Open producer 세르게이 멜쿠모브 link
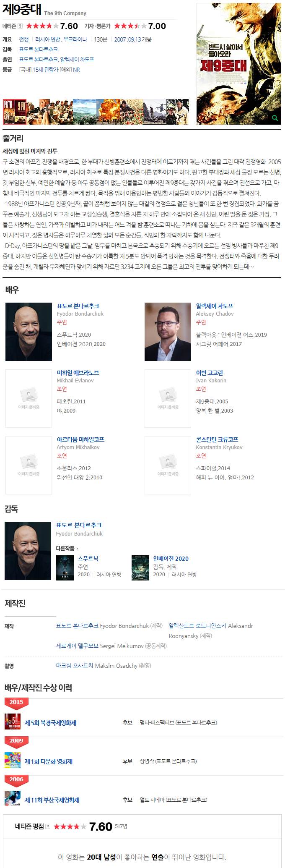Viewport: 285px width, 868px height. tap(77, 646)
